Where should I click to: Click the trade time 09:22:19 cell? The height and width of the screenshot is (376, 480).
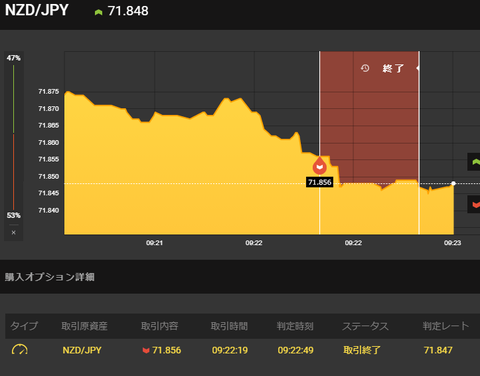[230, 350]
